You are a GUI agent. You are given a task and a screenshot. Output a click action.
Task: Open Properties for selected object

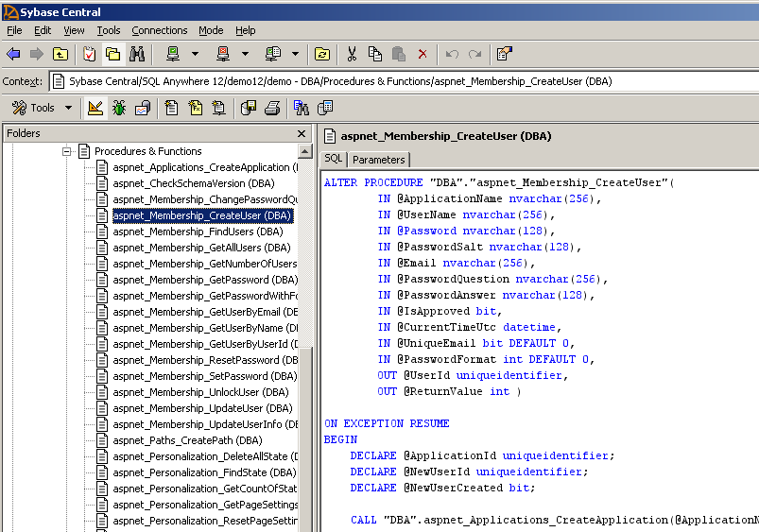pos(505,54)
